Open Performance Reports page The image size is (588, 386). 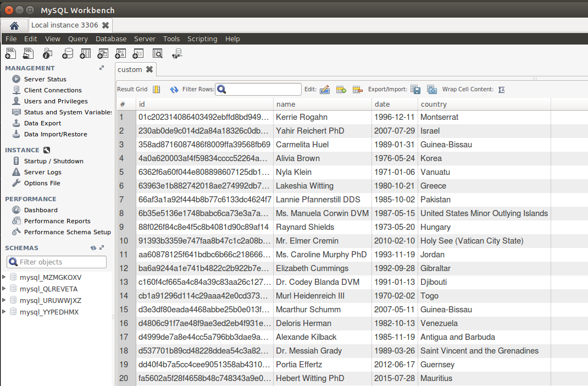click(57, 221)
